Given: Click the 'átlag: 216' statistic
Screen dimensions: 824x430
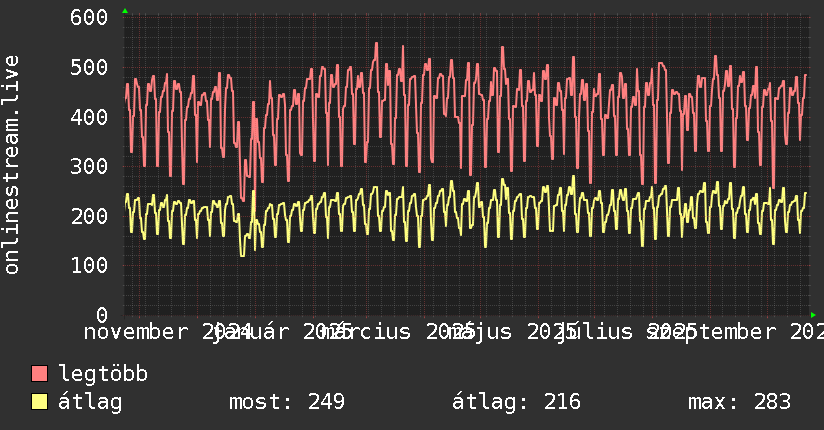Looking at the screenshot, I should pyautogui.click(x=517, y=402).
